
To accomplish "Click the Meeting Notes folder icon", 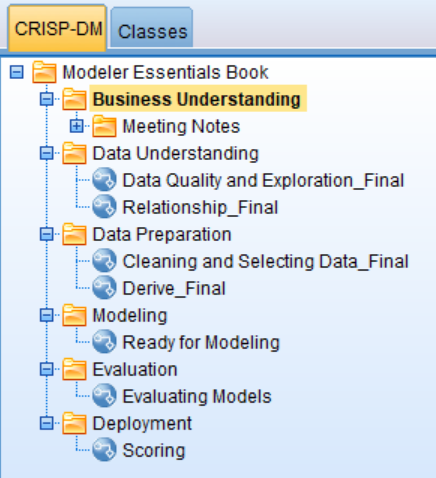I will pos(104,126).
